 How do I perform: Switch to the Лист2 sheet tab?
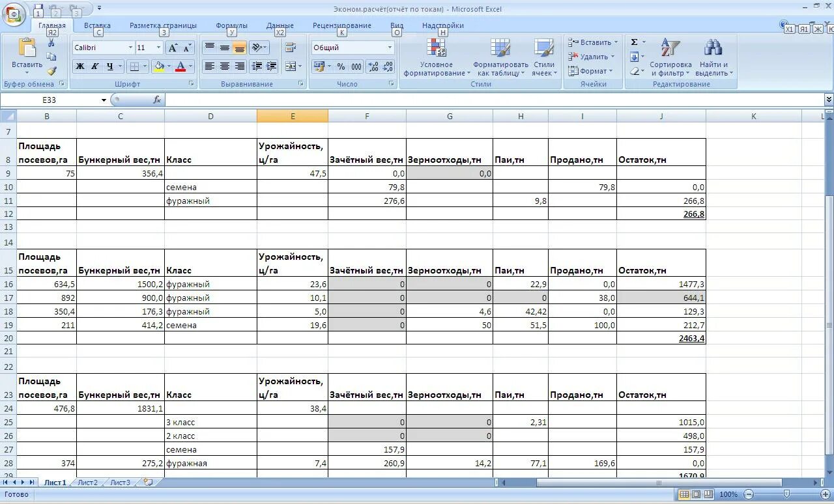87,483
